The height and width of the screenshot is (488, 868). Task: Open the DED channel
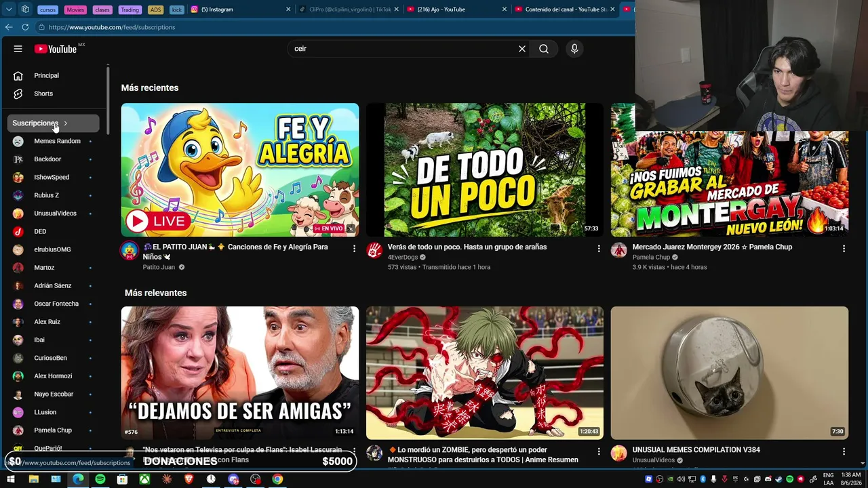point(54,231)
